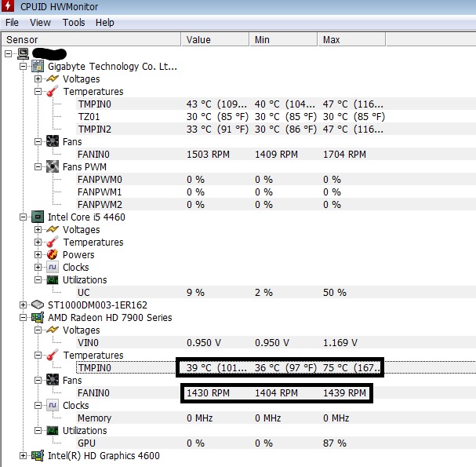The image size is (476, 467).
Task: Click the Intel Core i5 4460 CPU icon
Action: 37,217
